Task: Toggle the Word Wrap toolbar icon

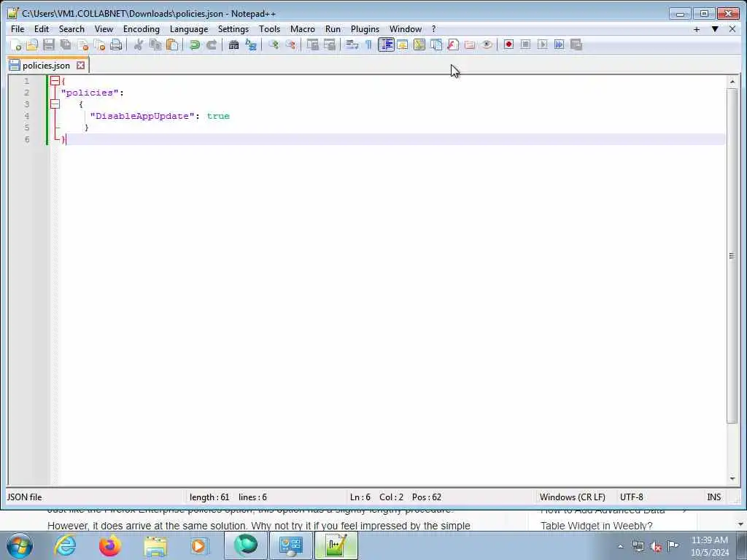Action: tap(352, 44)
